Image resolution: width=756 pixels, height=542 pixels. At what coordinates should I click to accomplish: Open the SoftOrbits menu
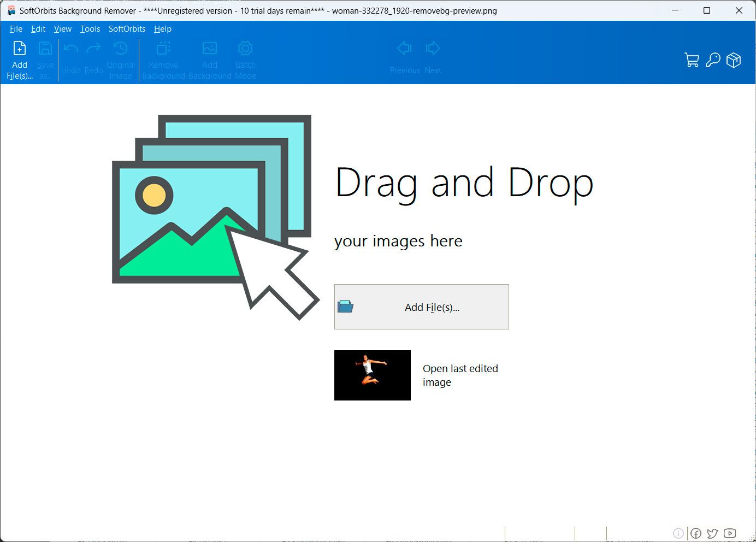(x=127, y=29)
